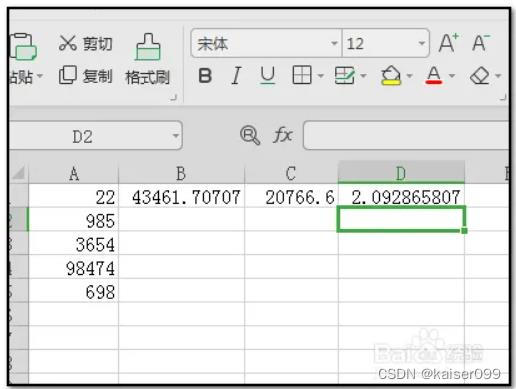Expand the Name Box dropdown arrow
Screen dimensions: 516x389
pyautogui.click(x=176, y=136)
